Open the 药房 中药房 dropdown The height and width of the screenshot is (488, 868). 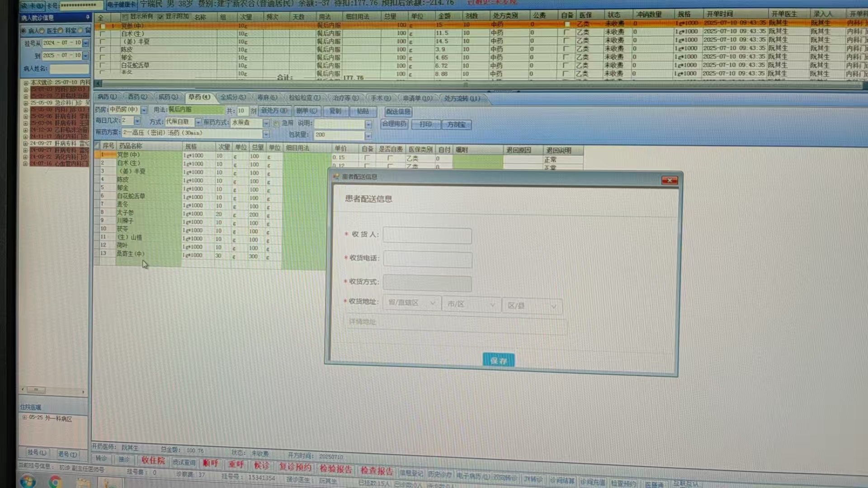pyautogui.click(x=144, y=110)
